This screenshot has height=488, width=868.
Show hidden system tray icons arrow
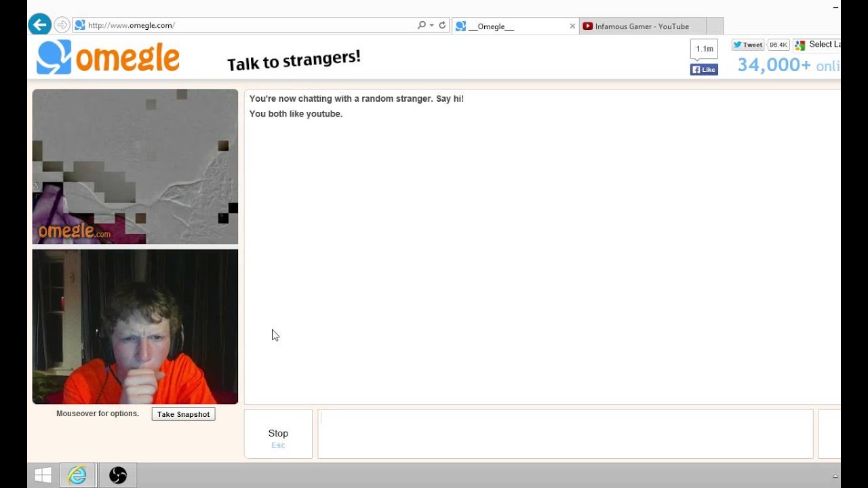pos(836,476)
